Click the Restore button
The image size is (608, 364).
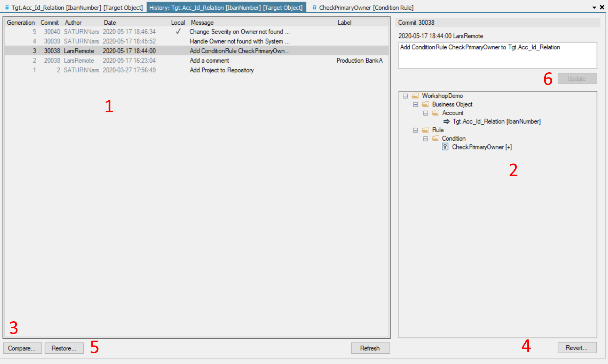pyautogui.click(x=64, y=348)
